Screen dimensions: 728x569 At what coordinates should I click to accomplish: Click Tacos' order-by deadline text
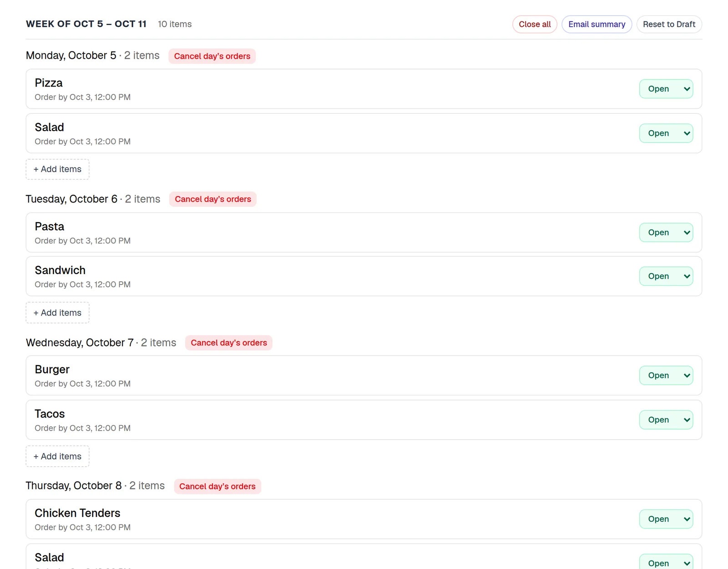tap(82, 428)
